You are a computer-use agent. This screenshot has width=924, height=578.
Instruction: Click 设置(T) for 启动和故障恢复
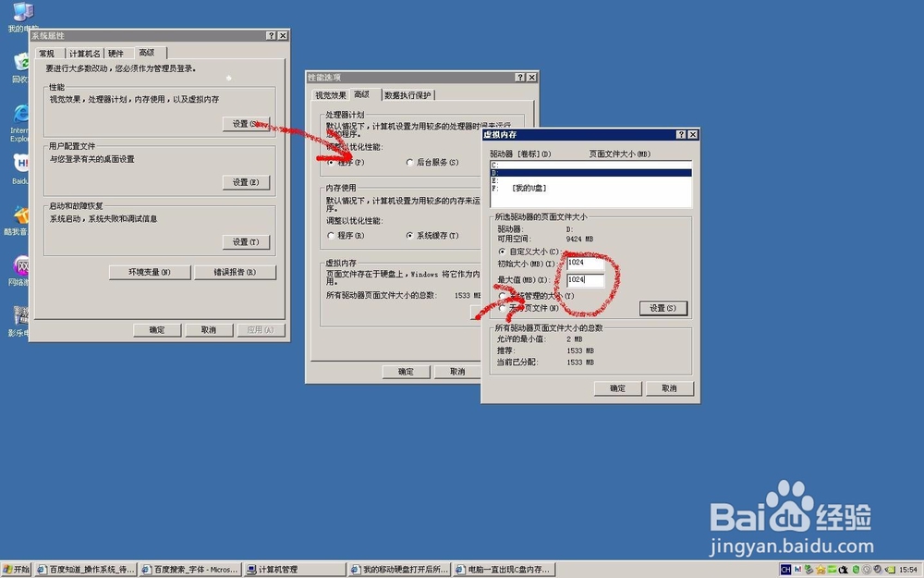246,241
